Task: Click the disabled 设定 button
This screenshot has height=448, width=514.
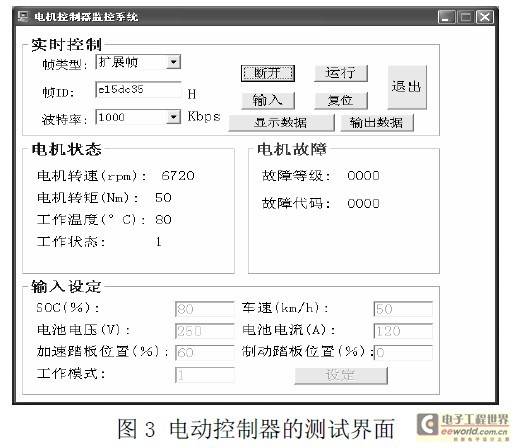Action: 341,376
